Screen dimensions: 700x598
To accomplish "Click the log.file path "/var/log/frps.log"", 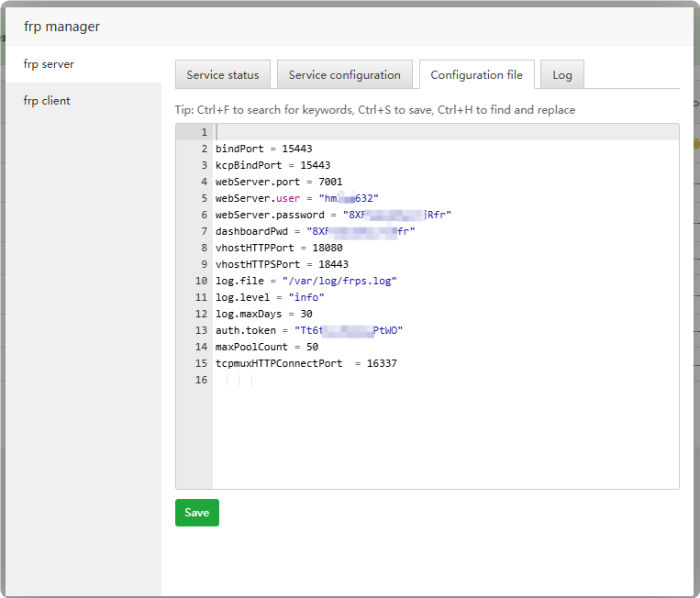I will 339,281.
